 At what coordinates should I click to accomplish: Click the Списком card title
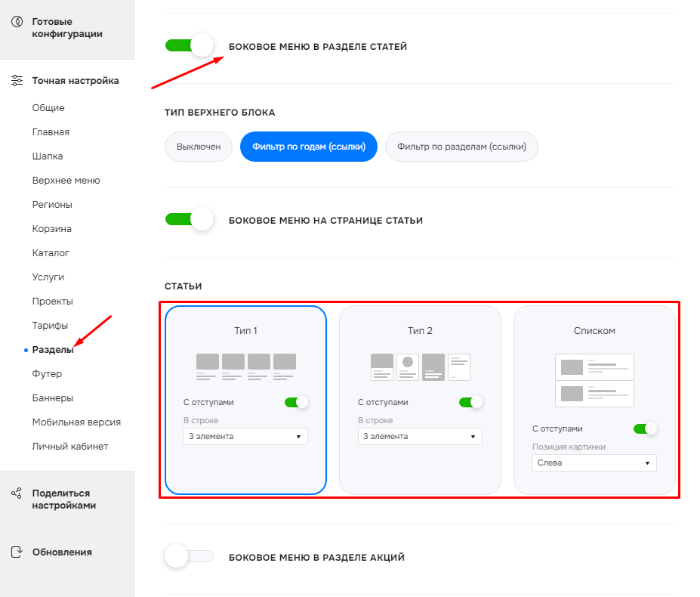click(x=594, y=331)
